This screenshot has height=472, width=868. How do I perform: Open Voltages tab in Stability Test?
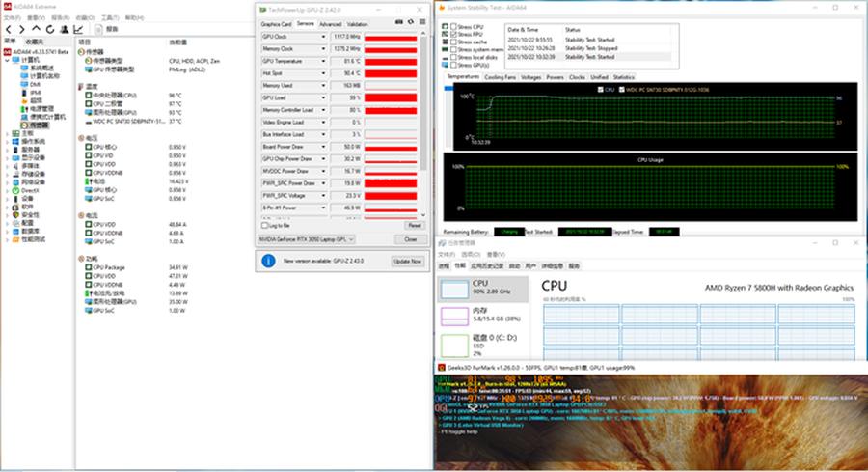[x=530, y=77]
